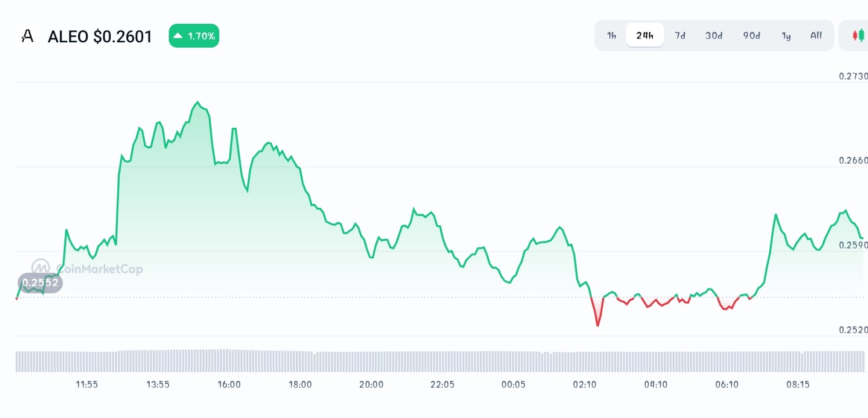Click the chart's highest price peak

[x=198, y=103]
